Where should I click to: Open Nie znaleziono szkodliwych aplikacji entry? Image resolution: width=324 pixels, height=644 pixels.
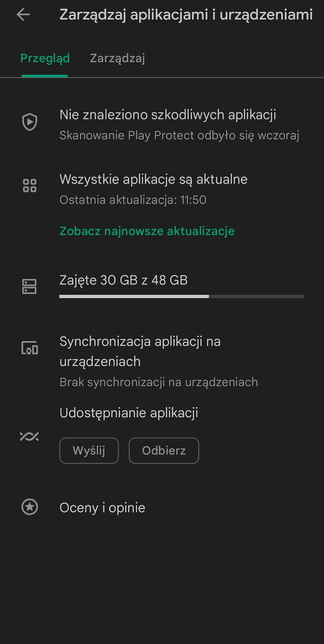point(168,115)
